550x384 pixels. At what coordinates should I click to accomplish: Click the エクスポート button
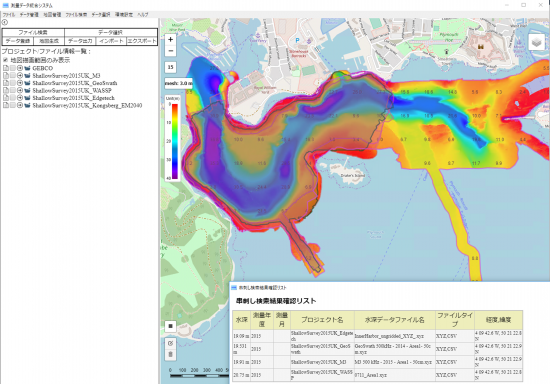[x=142, y=41]
